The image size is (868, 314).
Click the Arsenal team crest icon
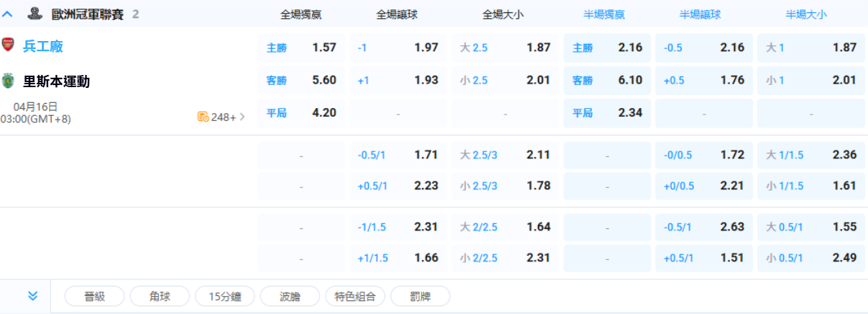(x=8, y=45)
